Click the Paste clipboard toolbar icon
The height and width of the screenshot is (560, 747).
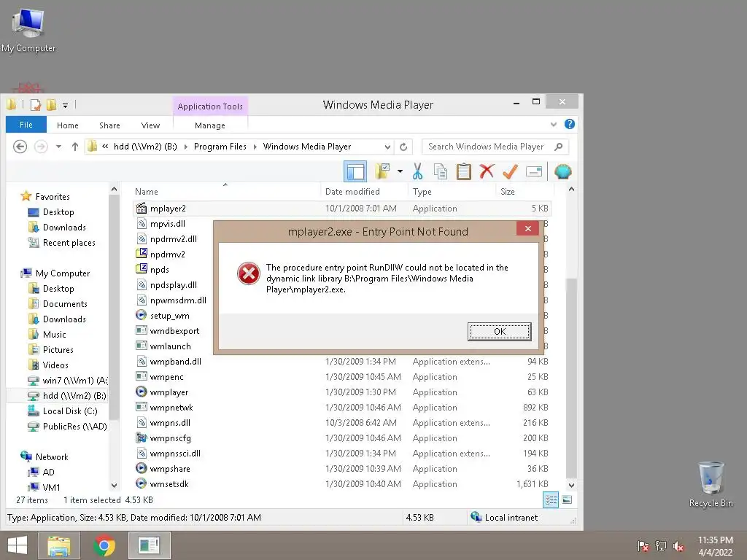click(463, 171)
